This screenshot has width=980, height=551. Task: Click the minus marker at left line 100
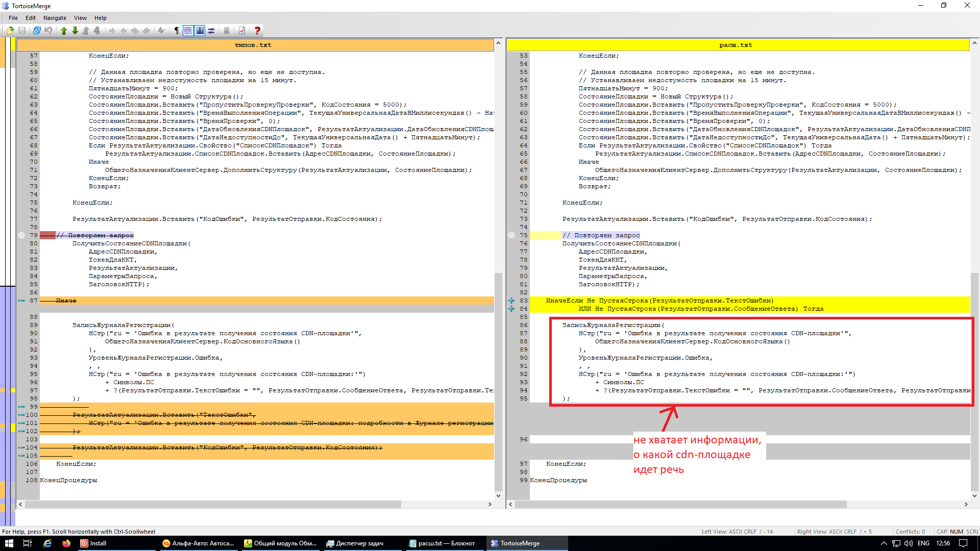(21, 415)
